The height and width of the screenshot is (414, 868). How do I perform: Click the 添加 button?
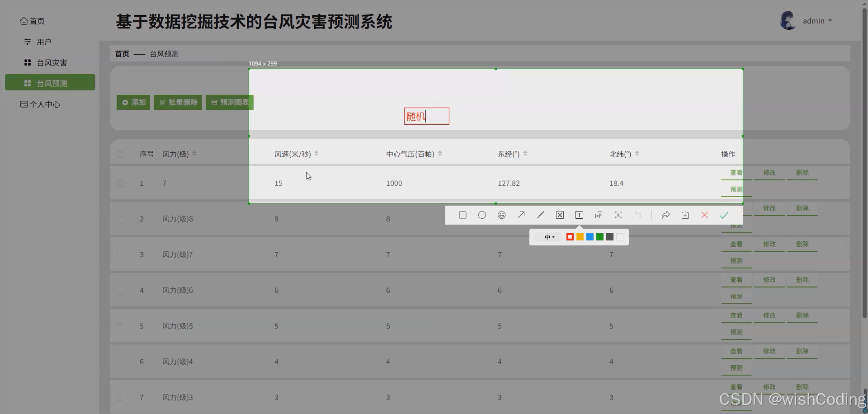133,103
